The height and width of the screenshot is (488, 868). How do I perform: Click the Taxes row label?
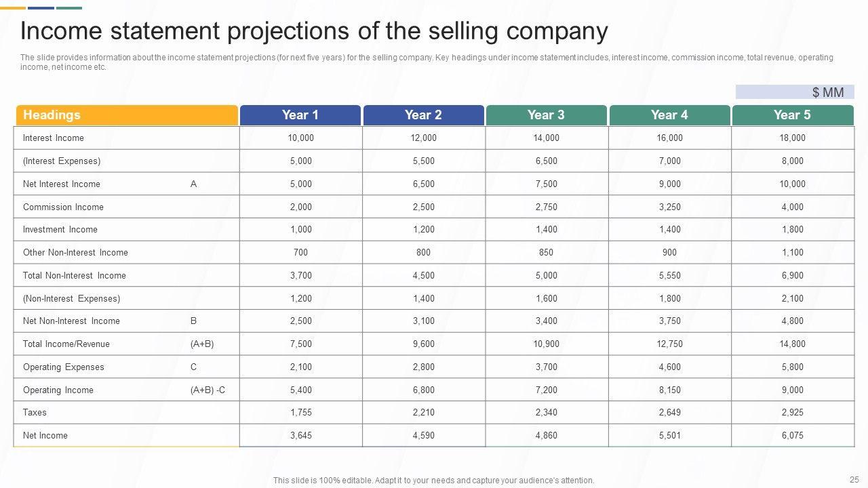click(x=35, y=413)
